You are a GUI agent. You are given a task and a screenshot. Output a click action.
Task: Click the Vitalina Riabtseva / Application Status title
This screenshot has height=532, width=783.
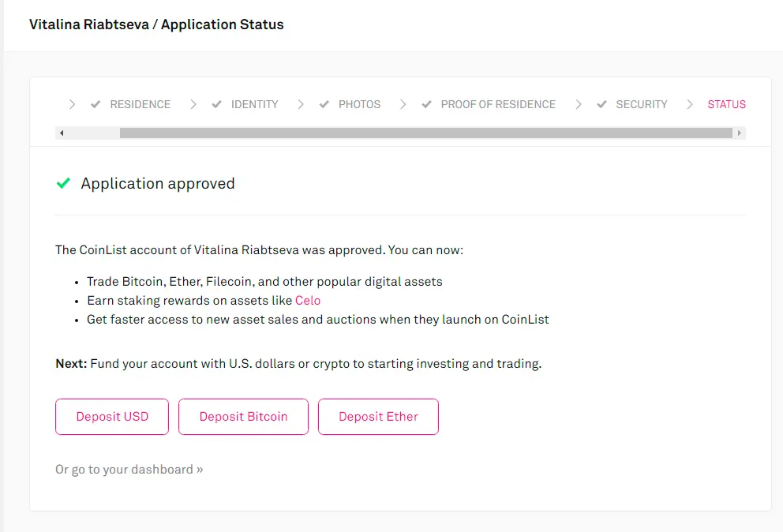(156, 24)
